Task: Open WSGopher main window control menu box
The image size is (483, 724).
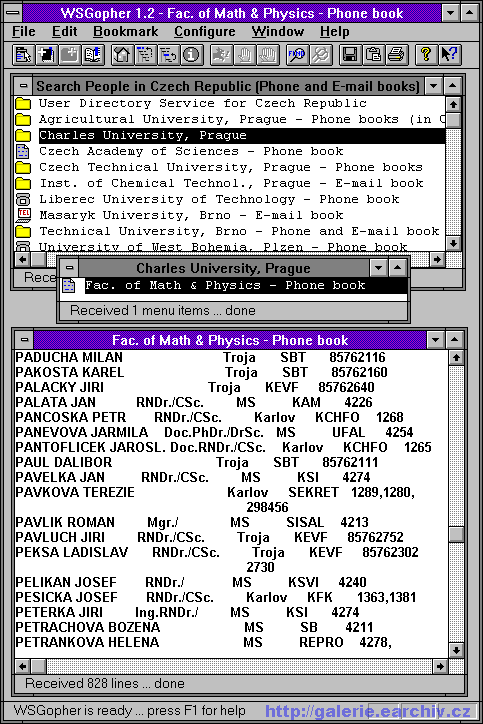Action: click(x=13, y=12)
